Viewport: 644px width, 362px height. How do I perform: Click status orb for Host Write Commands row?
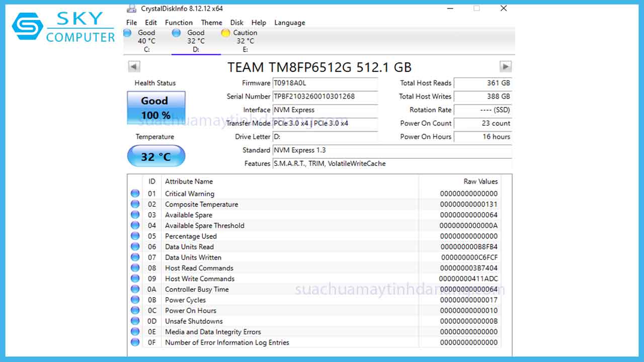(x=135, y=279)
